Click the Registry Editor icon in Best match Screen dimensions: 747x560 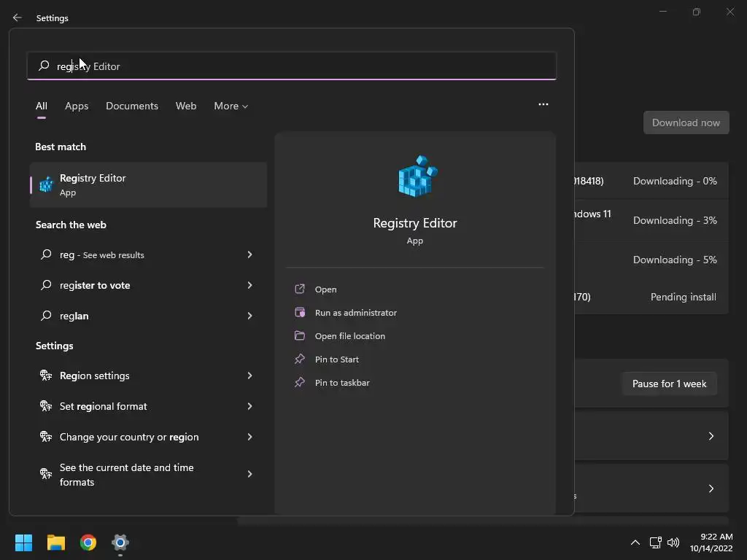click(46, 184)
